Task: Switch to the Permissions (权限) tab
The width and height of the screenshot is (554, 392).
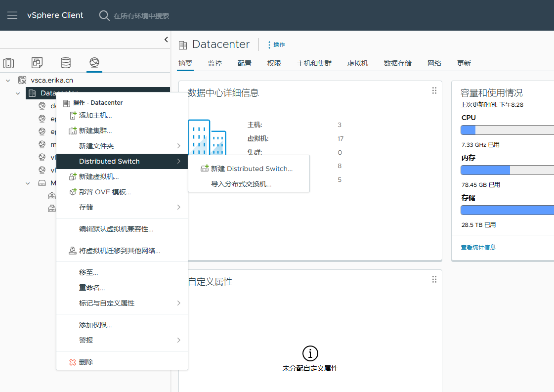Action: coord(274,63)
